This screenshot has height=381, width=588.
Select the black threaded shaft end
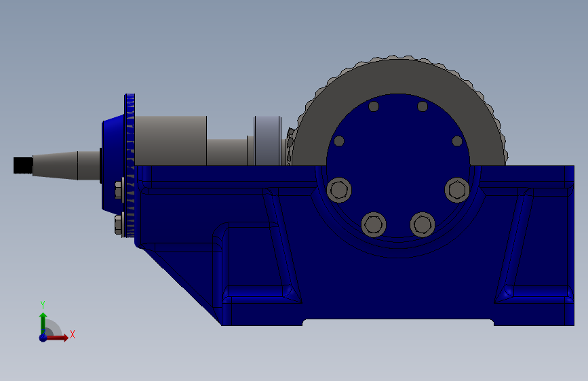click(23, 165)
